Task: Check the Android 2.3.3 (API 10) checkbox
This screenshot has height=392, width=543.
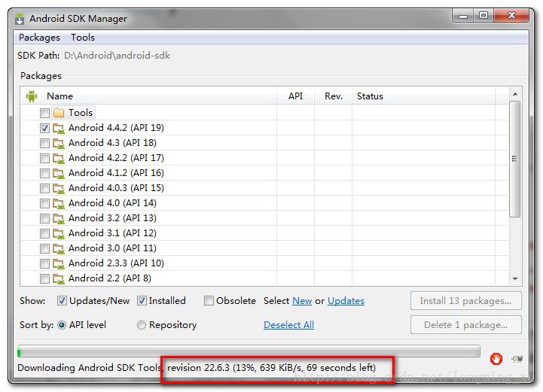Action: (x=44, y=263)
